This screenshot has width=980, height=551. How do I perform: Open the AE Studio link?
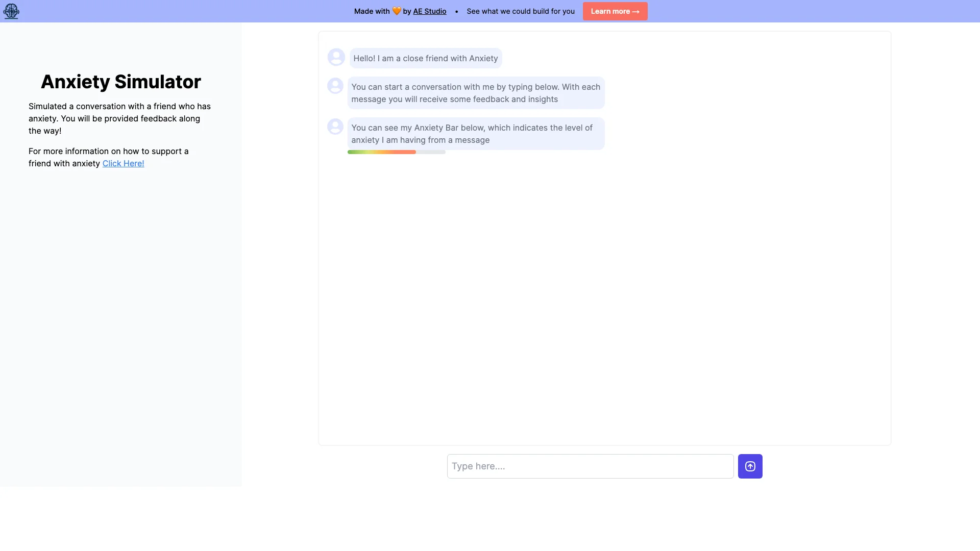point(430,11)
